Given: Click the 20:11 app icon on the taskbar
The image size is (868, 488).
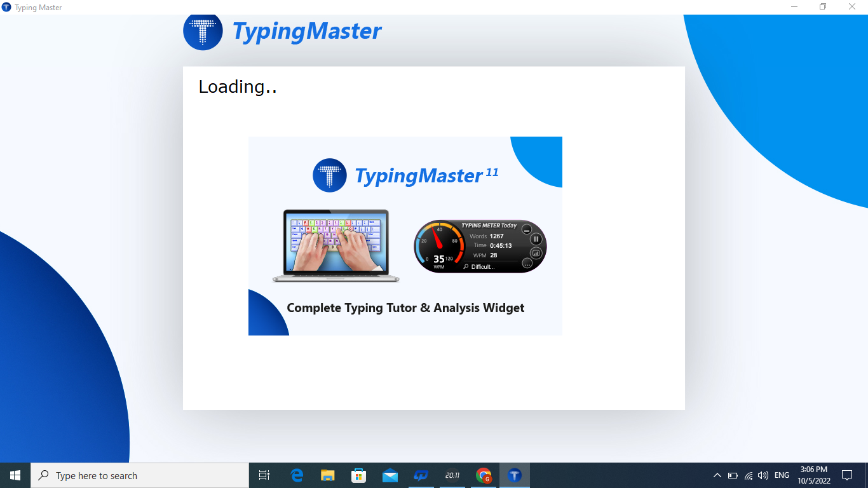Looking at the screenshot, I should tap(452, 475).
